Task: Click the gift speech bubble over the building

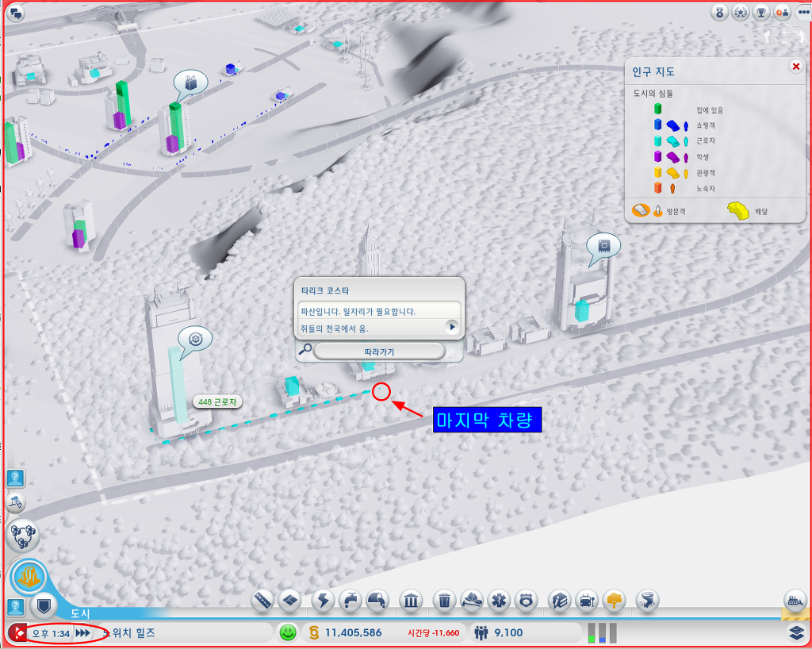Action: pyautogui.click(x=190, y=84)
